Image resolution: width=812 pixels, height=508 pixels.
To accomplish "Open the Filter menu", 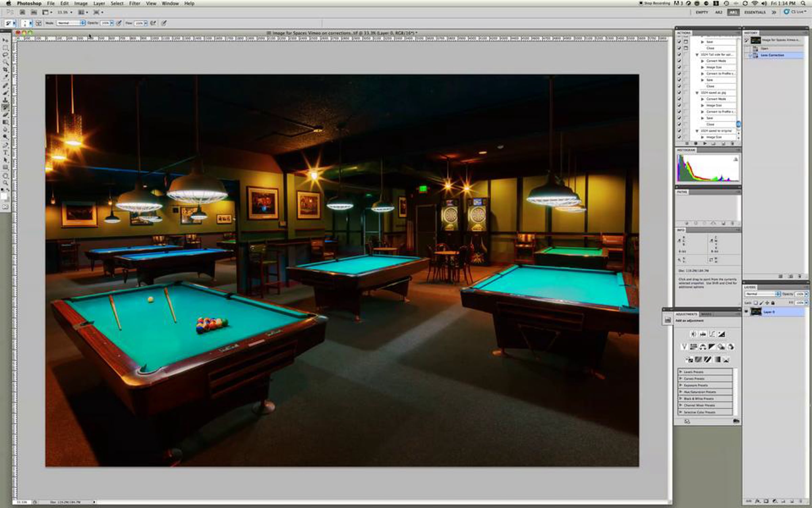I will (134, 3).
